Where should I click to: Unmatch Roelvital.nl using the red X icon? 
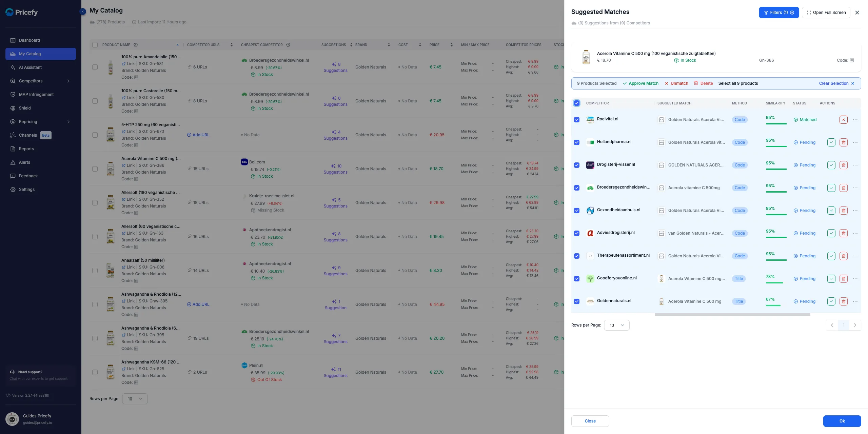pyautogui.click(x=843, y=120)
